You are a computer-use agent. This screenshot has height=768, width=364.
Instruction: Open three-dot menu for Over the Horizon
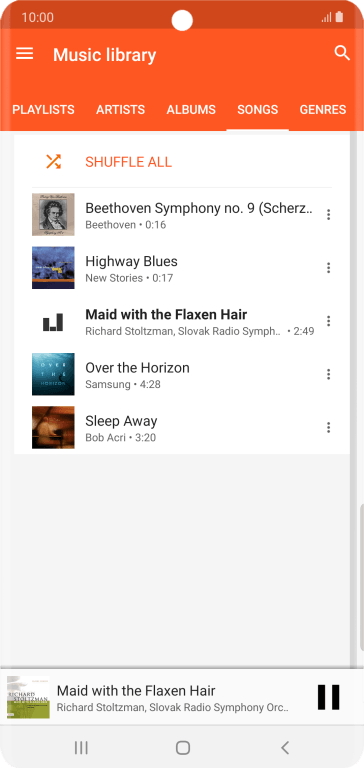point(328,375)
